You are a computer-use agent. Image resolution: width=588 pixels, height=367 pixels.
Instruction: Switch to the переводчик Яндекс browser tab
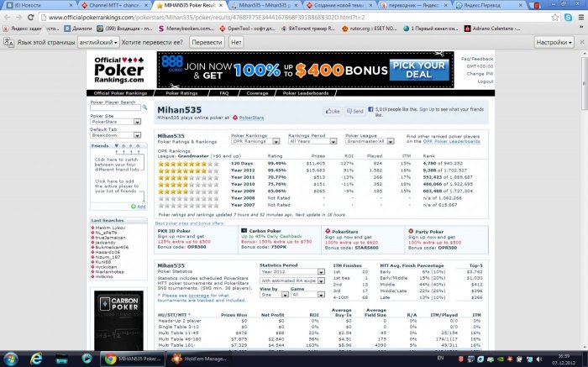(x=413, y=5)
